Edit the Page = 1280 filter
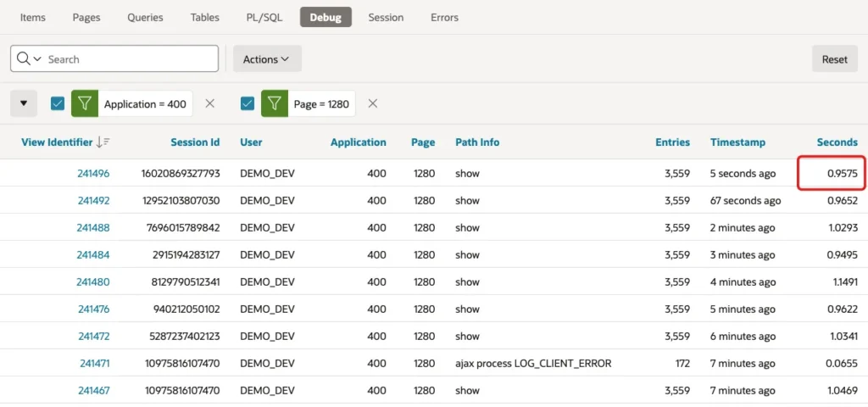868x407 pixels. [x=321, y=103]
